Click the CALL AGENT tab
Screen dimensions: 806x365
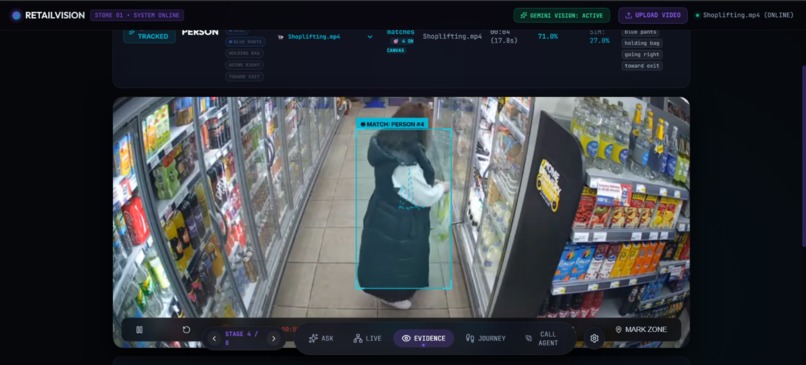[x=543, y=338]
